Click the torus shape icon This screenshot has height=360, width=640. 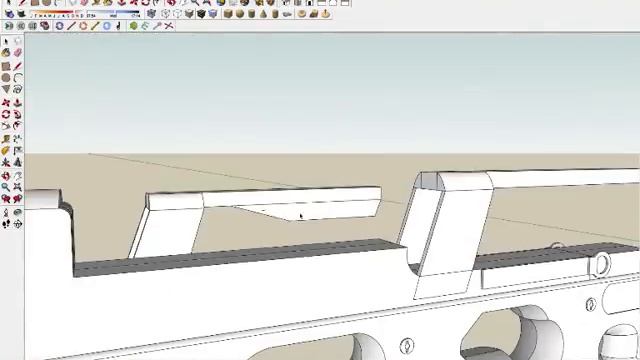pos(302,14)
